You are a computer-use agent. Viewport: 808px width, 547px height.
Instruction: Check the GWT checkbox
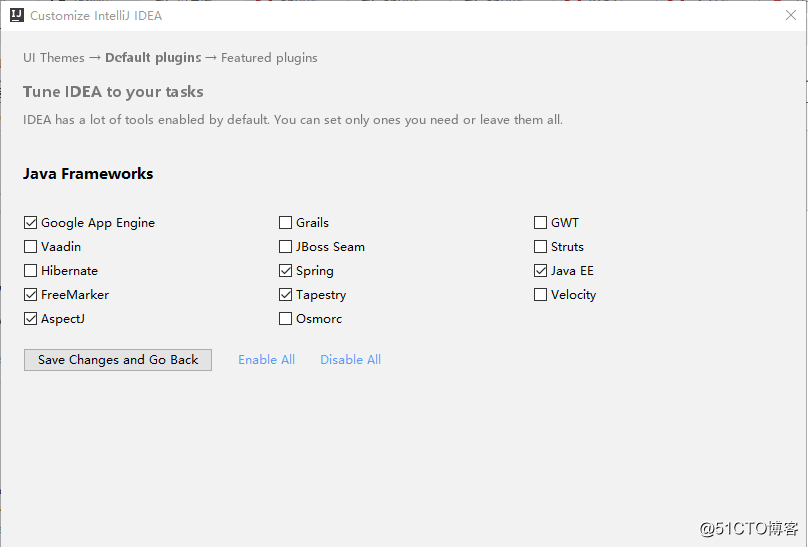(x=541, y=223)
